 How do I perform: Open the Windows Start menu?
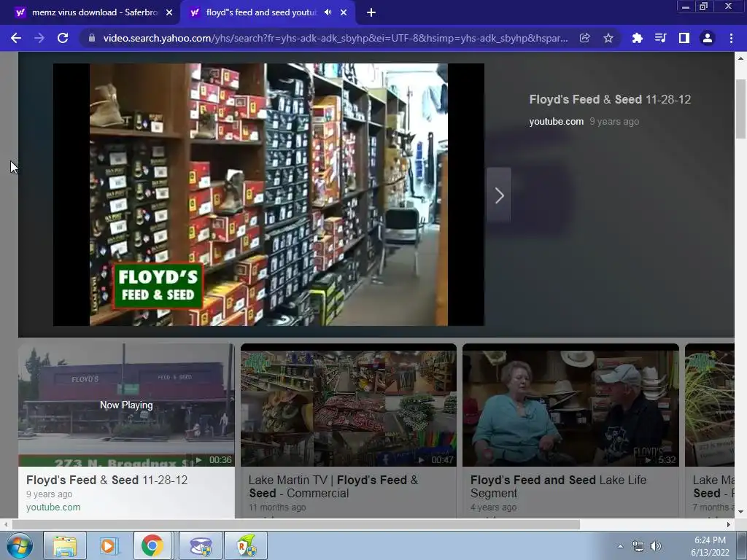pos(20,545)
